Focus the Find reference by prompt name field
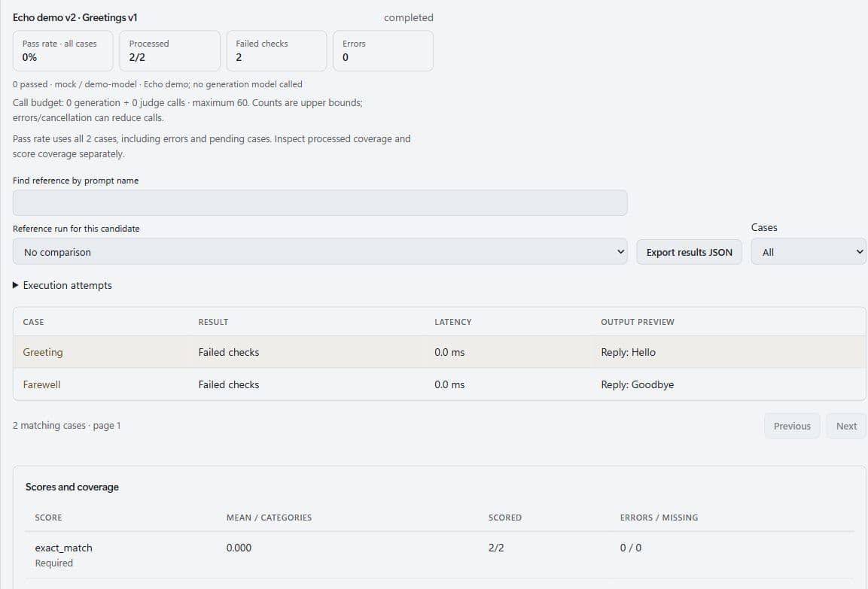Image resolution: width=868 pixels, height=589 pixels. coord(320,203)
